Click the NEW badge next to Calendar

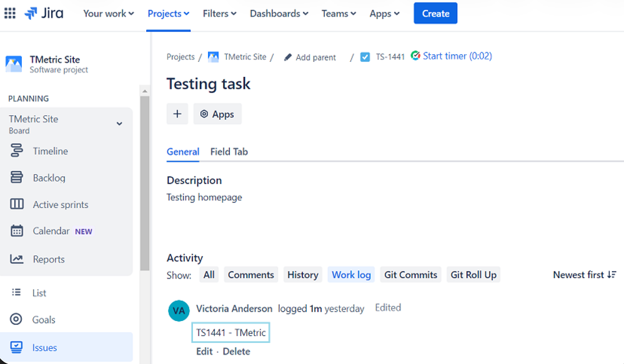[x=84, y=232]
